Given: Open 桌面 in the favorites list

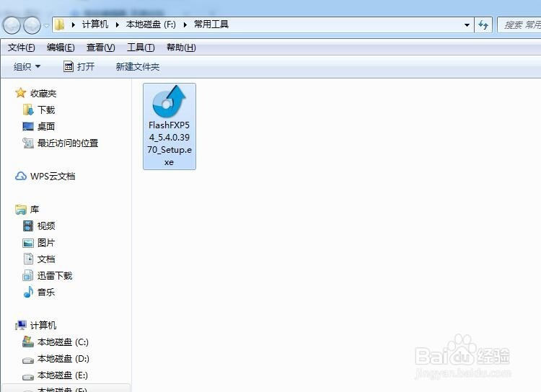Looking at the screenshot, I should (x=46, y=127).
